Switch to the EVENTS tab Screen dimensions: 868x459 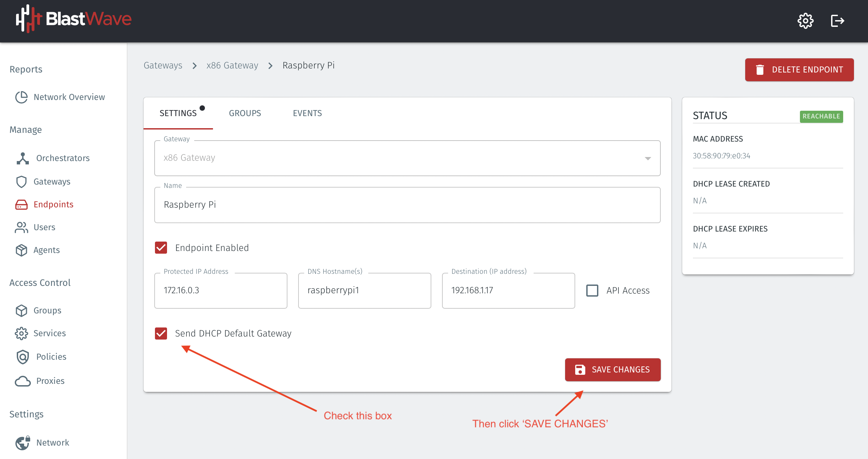[x=307, y=113]
